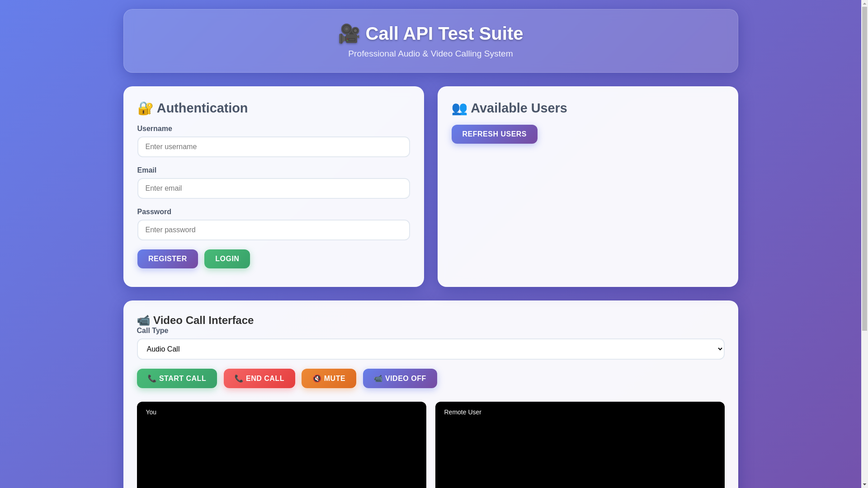Click the 'Video Call Interface' heading text
868x488 pixels.
203,320
